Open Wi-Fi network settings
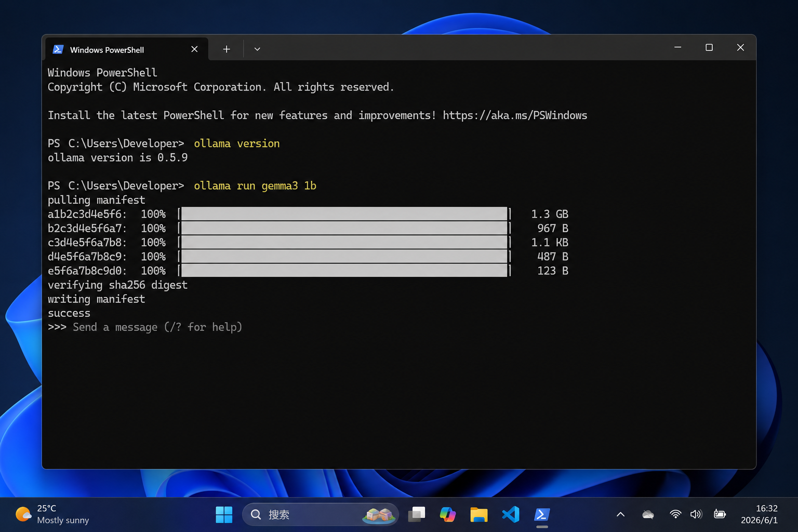Screen dimensions: 798x532 pyautogui.click(x=675, y=514)
